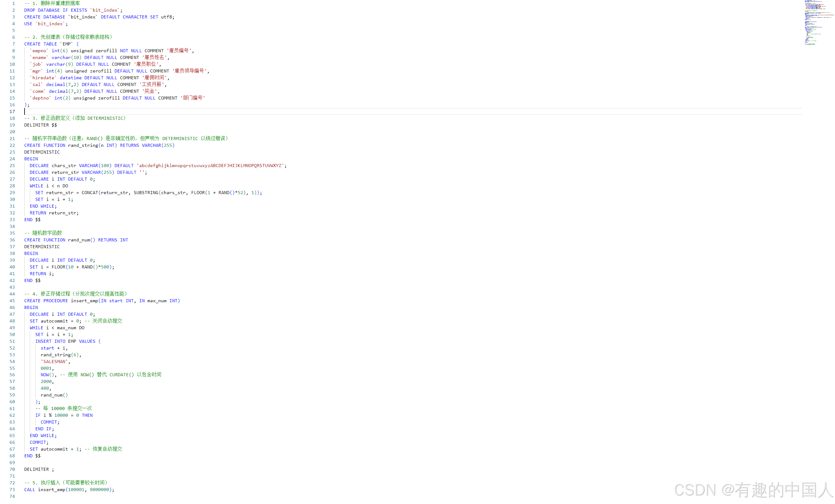Click COMMIT; statement on line 63
The width and height of the screenshot is (835, 504).
click(50, 422)
